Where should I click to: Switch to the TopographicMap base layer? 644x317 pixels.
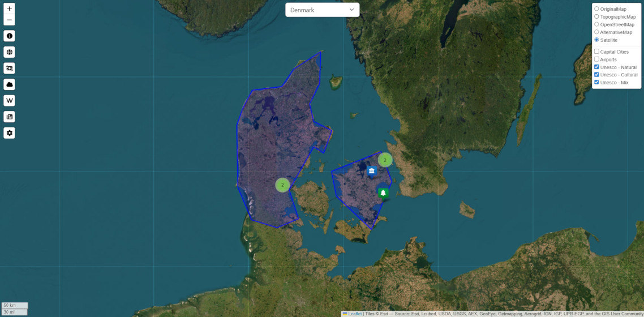coord(596,16)
